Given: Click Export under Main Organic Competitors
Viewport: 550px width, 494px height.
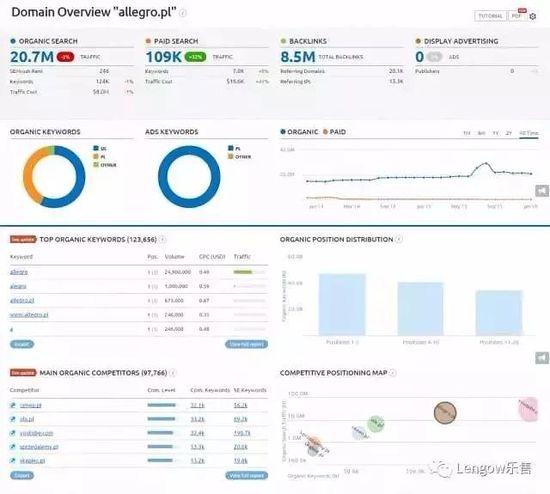Looking at the screenshot, I should (x=22, y=475).
